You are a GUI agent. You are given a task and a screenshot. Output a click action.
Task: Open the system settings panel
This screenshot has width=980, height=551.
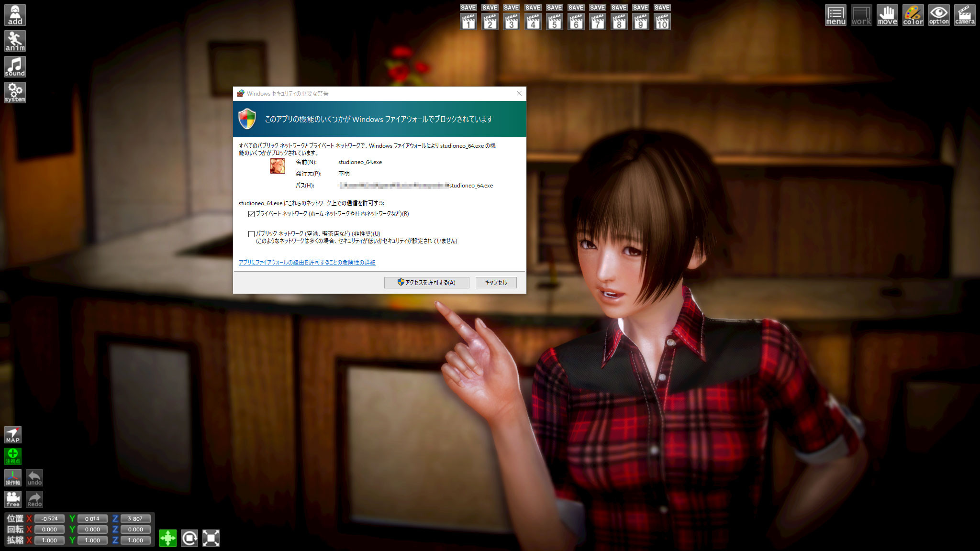click(15, 92)
